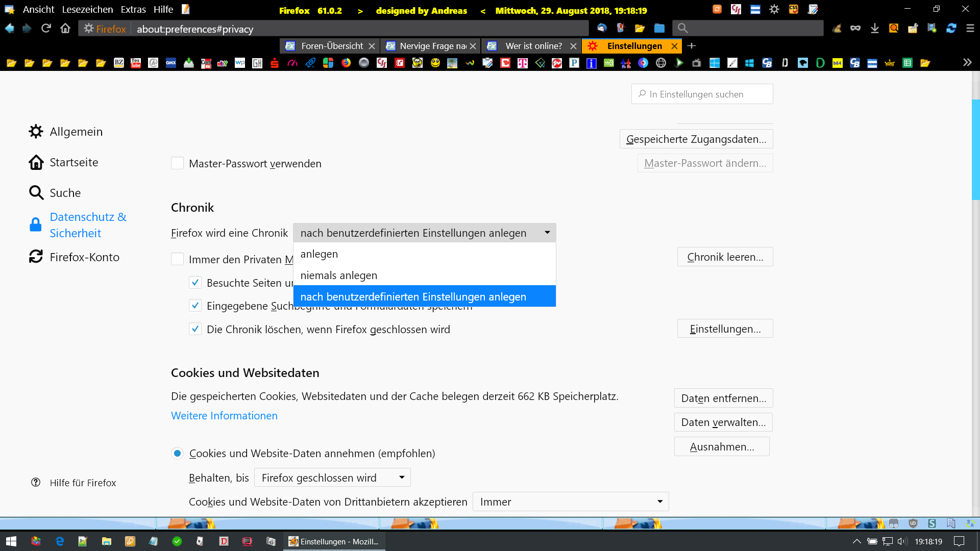Screen dimensions: 980x551
Task: Click the private browsing mask icon
Action: click(855, 29)
